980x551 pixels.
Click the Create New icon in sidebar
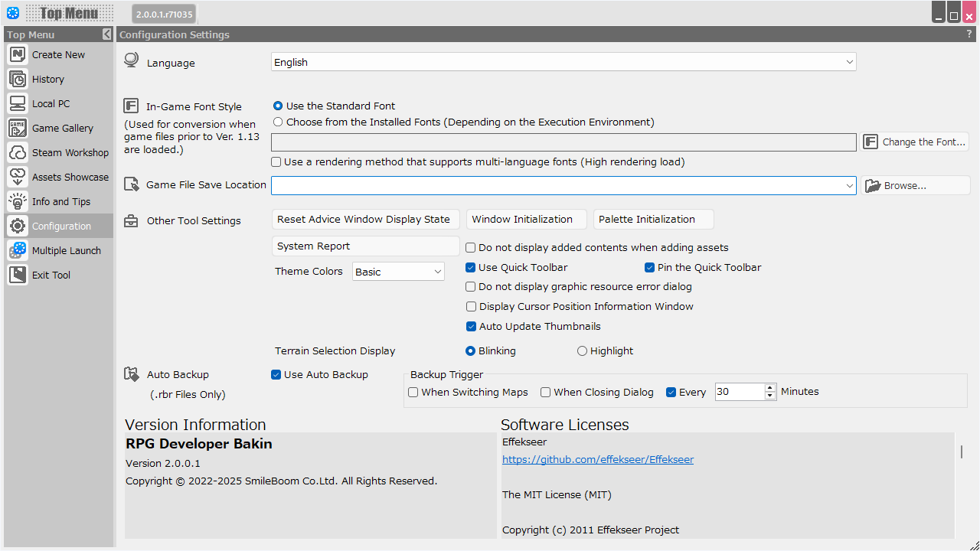[18, 55]
